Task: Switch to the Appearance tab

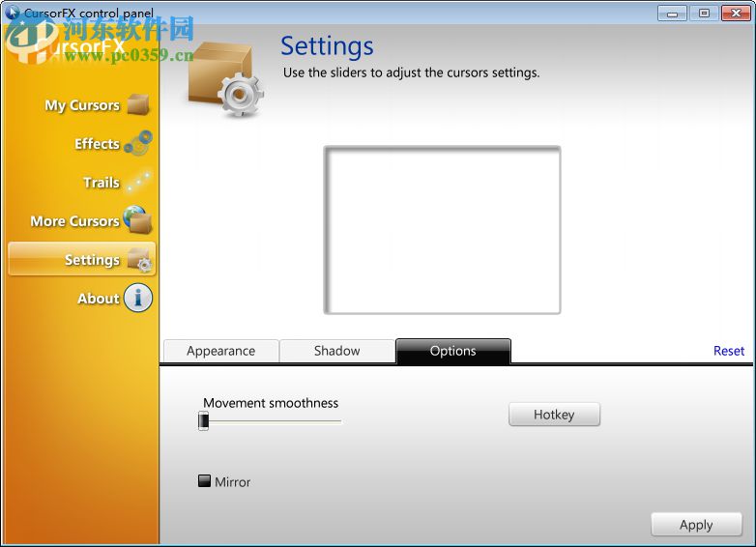Action: 221,351
